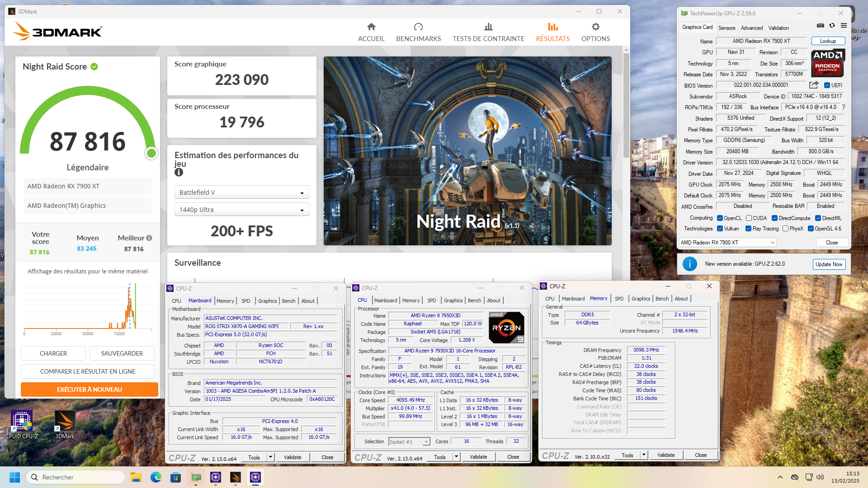Click the Windows Start button
The image size is (868, 488).
click(x=14, y=477)
